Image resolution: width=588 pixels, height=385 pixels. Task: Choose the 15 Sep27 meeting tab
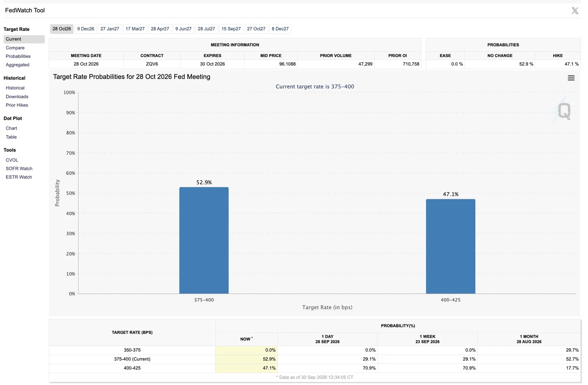(x=231, y=29)
